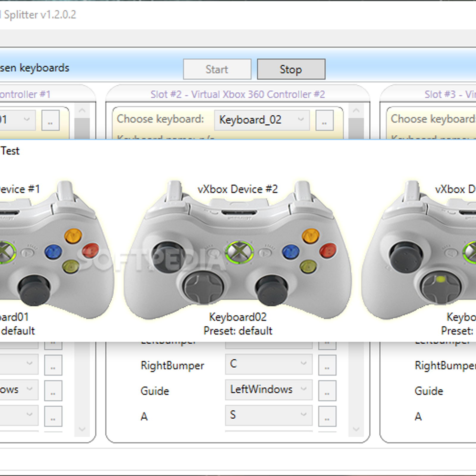Image resolution: width=476 pixels, height=476 pixels.
Task: Open Keyboard_02 choose keyboard dropdown
Action: tap(262, 120)
